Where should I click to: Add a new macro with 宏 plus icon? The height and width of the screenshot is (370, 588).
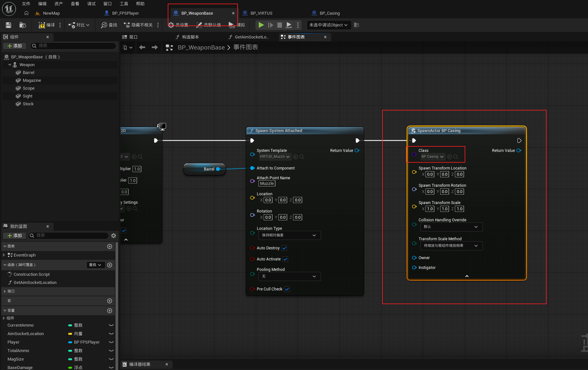coord(110,301)
